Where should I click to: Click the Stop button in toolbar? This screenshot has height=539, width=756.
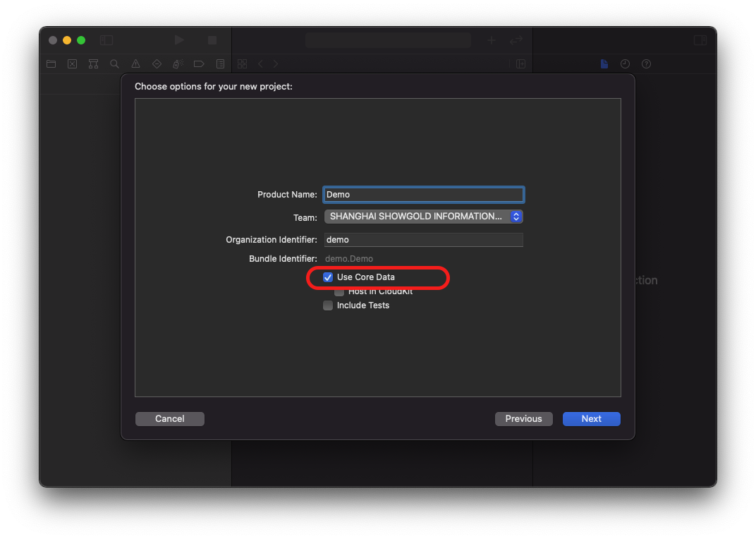[x=212, y=40]
